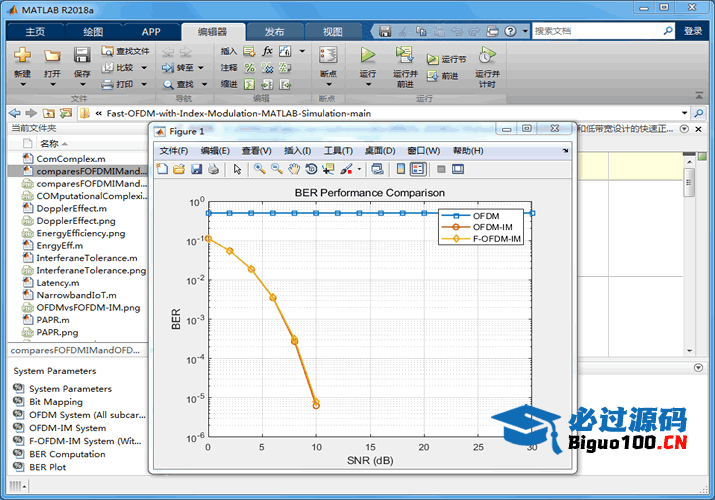Select the Edit Plot arrow pointer tool
The image size is (715, 500).
pyautogui.click(x=237, y=169)
